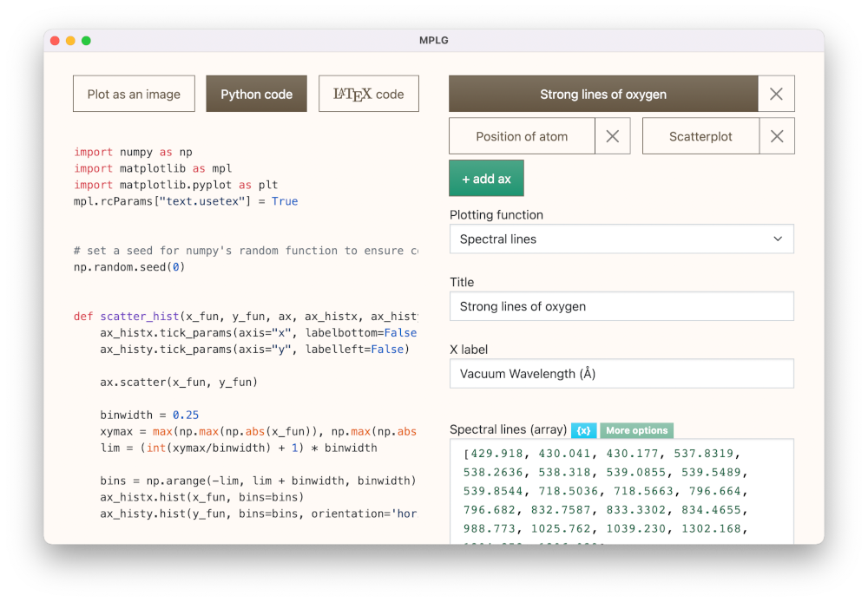The height and width of the screenshot is (602, 868).
Task: Select the Scatterplot ax
Action: point(700,136)
